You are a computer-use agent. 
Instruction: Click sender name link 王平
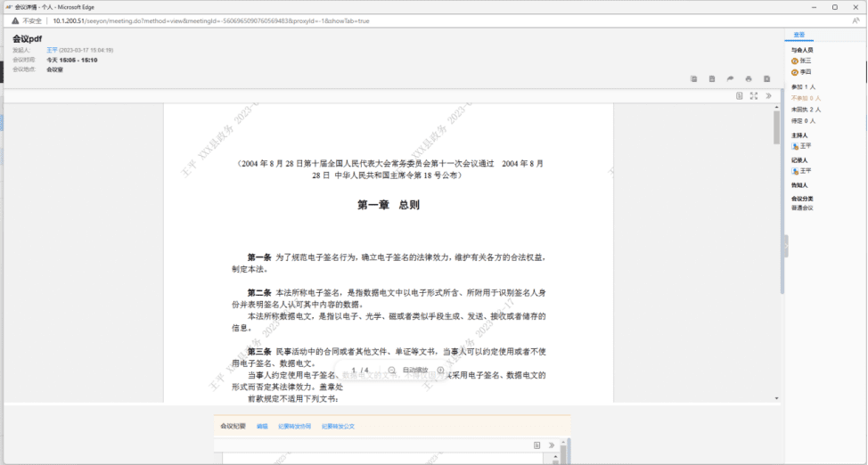[52, 50]
